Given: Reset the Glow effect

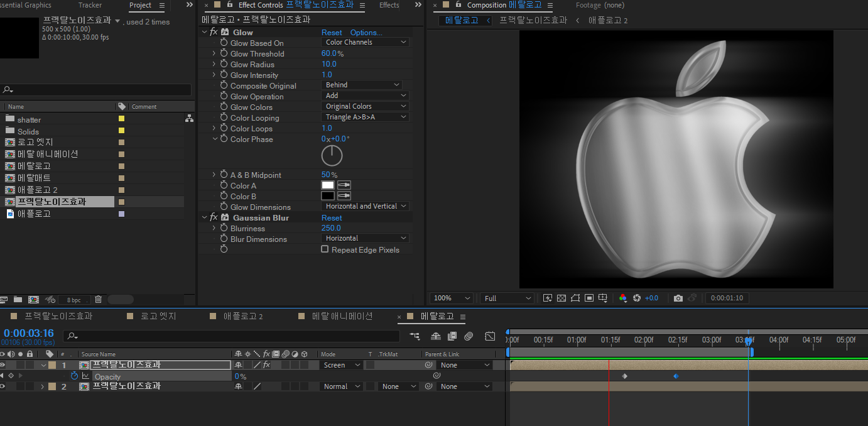Looking at the screenshot, I should [332, 33].
